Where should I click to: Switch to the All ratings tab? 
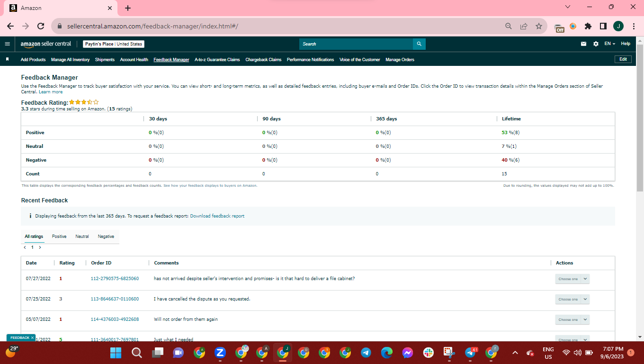click(x=34, y=237)
